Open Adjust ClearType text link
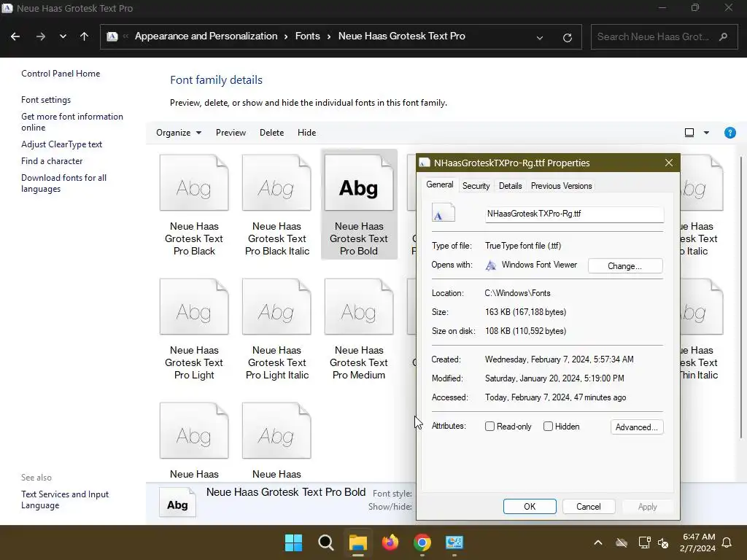The width and height of the screenshot is (747, 560). click(61, 144)
